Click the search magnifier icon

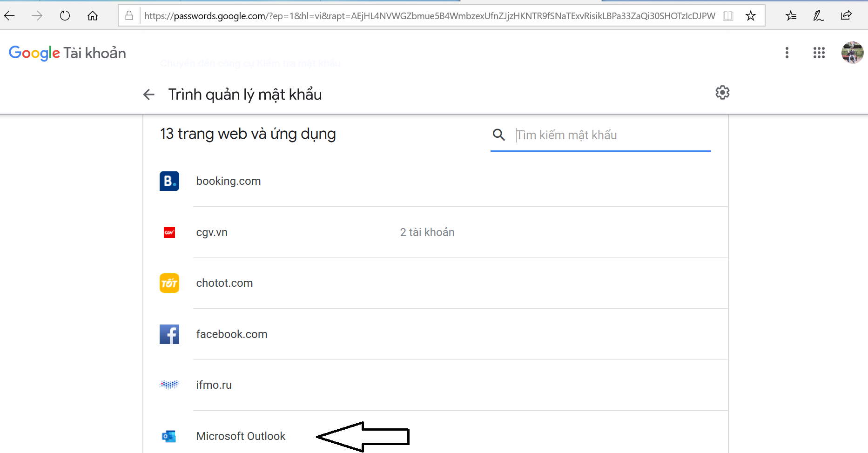pos(499,135)
